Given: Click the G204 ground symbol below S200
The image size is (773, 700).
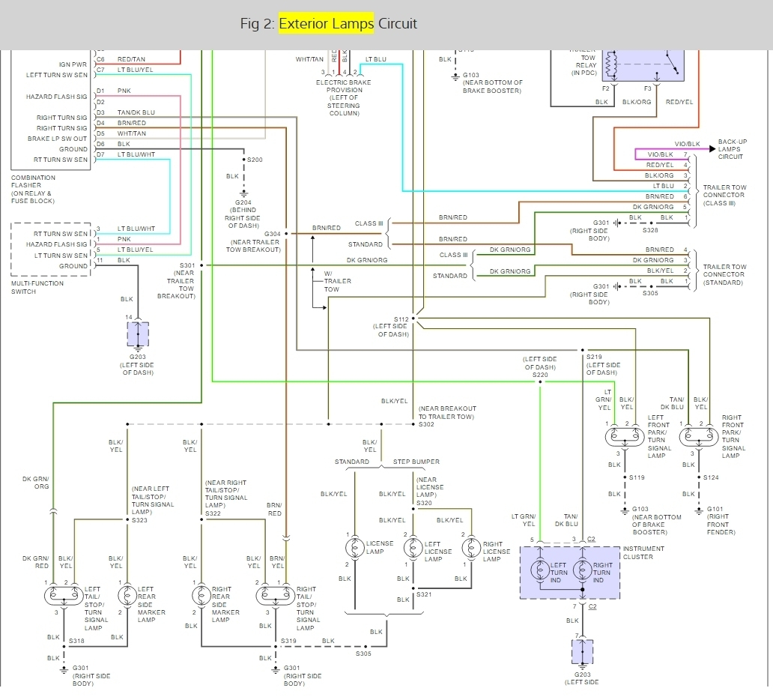Looking at the screenshot, I should (243, 193).
